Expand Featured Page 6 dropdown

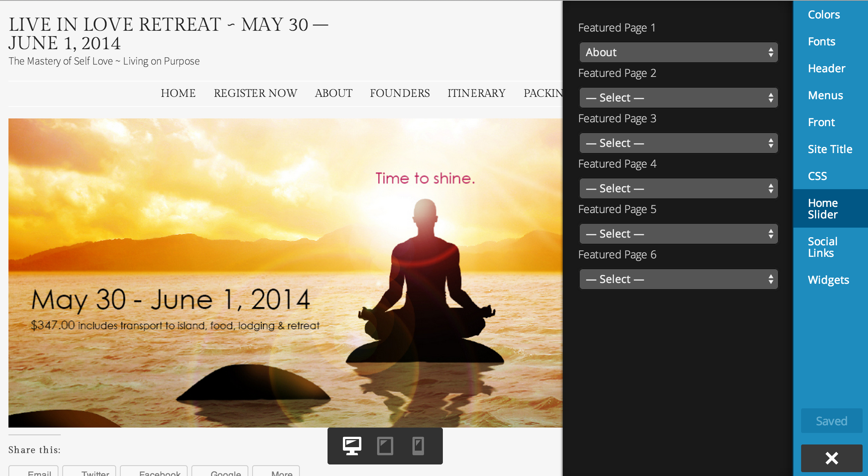(678, 279)
